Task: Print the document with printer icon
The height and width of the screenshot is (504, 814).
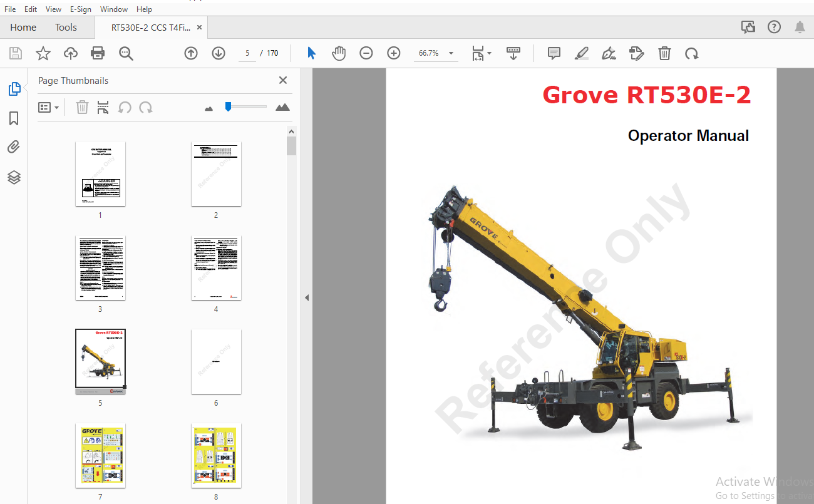Action: tap(98, 53)
